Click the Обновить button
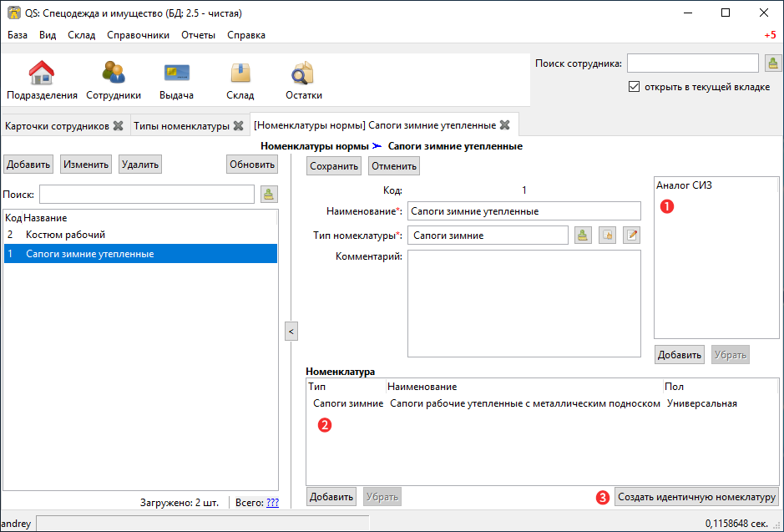The image size is (784, 532). click(252, 165)
